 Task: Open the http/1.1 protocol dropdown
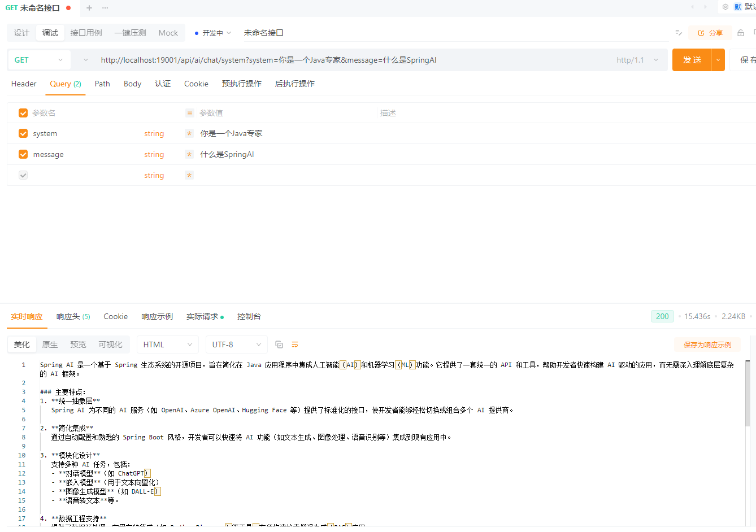pos(637,59)
